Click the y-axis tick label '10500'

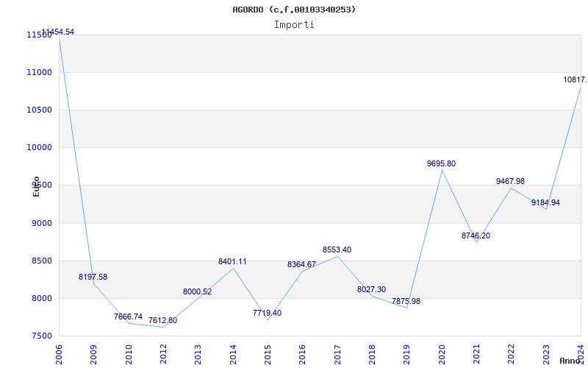point(39,110)
